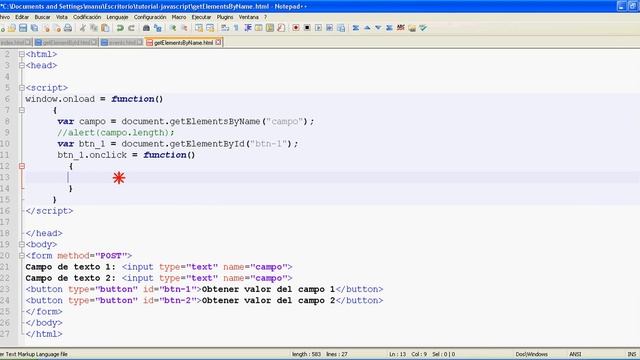
Task: Open Find with the binoculars icon
Action: (146, 28)
